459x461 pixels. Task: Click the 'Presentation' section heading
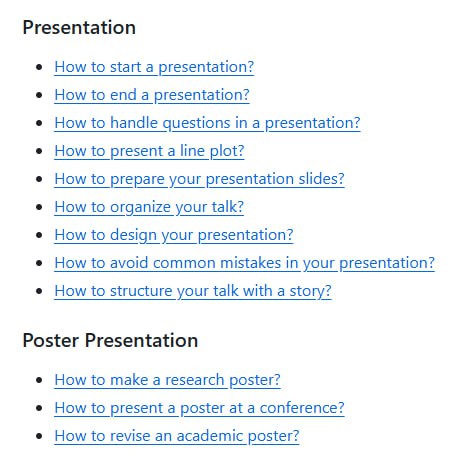click(x=79, y=27)
